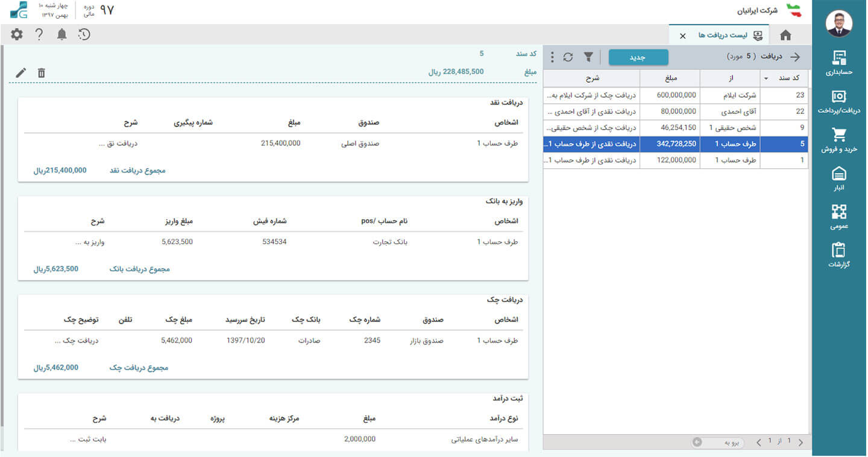Delete the document with trash icon
The image size is (868, 457).
point(41,73)
